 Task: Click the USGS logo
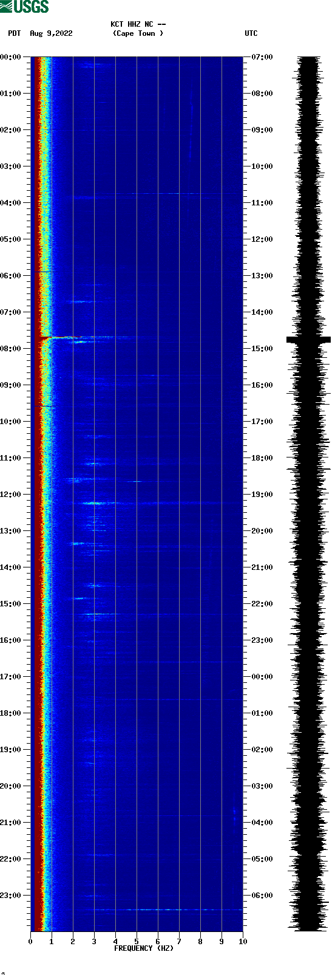(24, 7)
